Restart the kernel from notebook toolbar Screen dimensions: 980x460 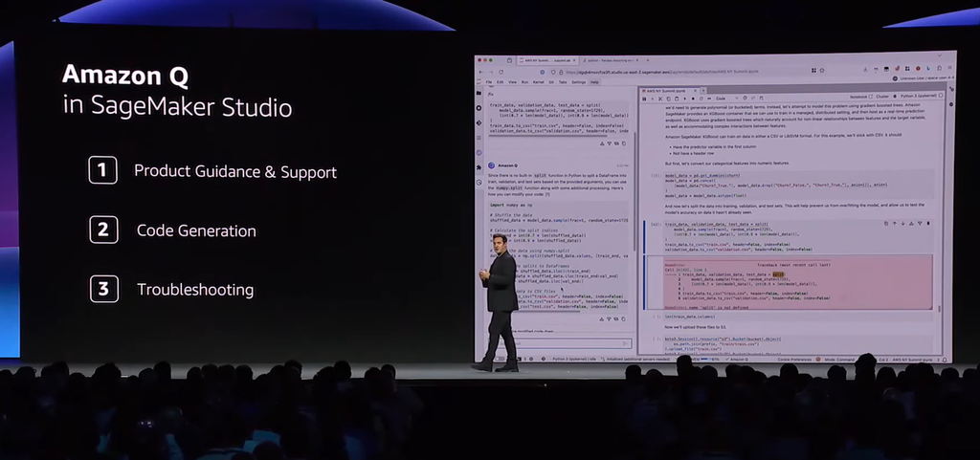tap(702, 99)
